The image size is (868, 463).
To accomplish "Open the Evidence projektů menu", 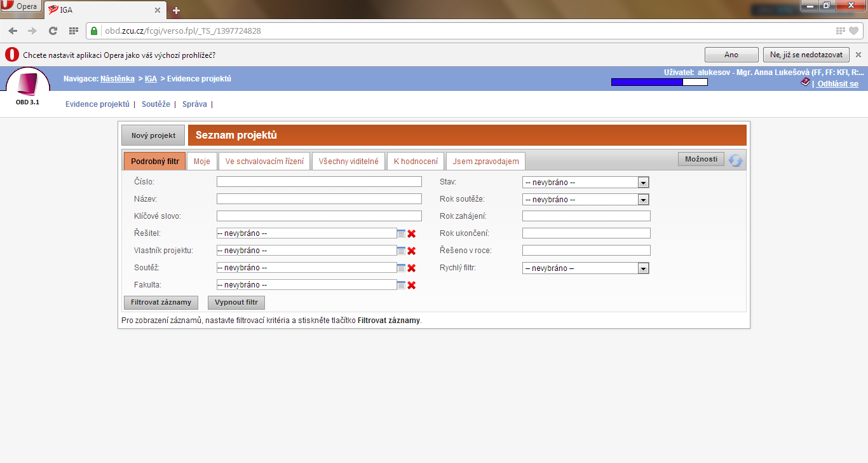I will point(97,104).
